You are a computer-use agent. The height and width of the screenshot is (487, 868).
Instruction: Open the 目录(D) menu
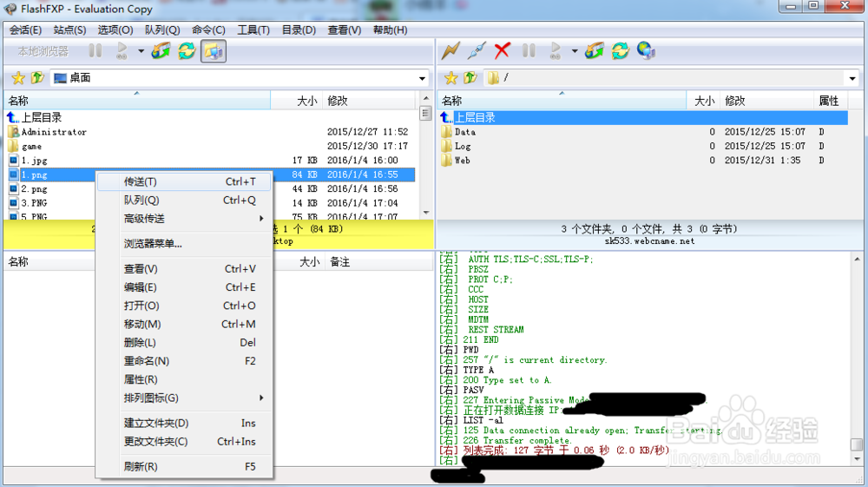[x=299, y=30]
